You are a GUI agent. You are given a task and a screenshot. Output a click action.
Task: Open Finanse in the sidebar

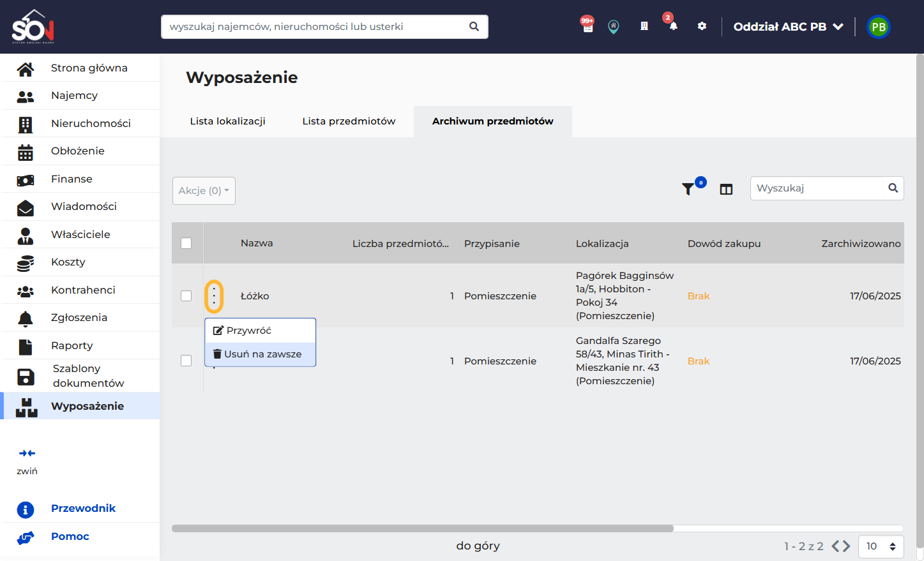81,179
